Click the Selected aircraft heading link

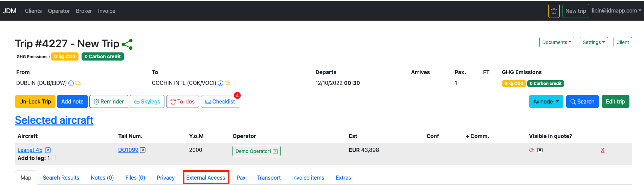coord(54,120)
